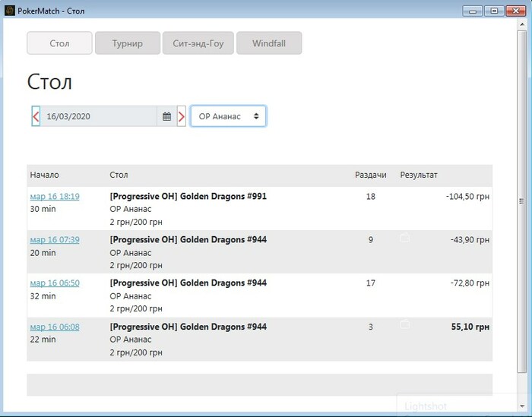Screen dimensions: 532x417
Task: Open session link мар 16 07:39
Action: tap(55, 240)
